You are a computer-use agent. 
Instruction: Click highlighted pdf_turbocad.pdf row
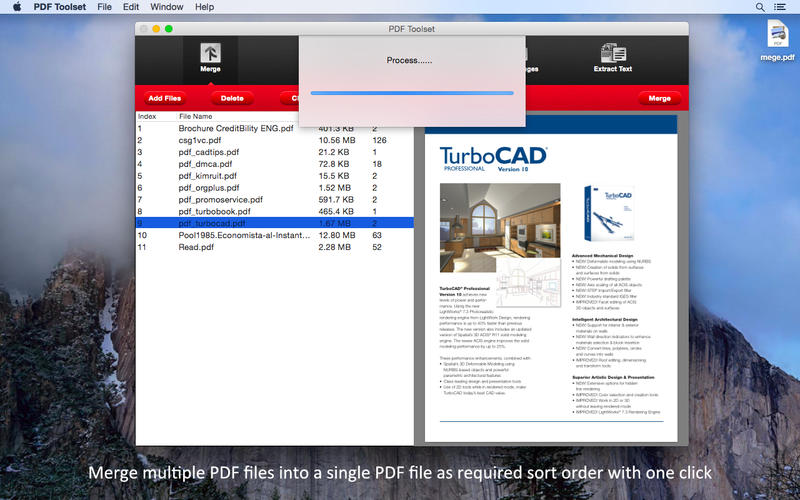coord(274,223)
